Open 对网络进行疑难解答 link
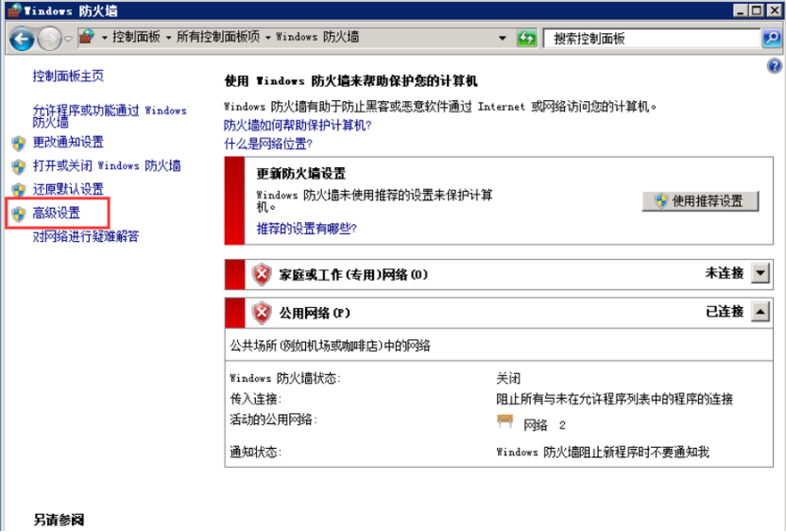Screen dimensions: 786x532 pos(86,236)
